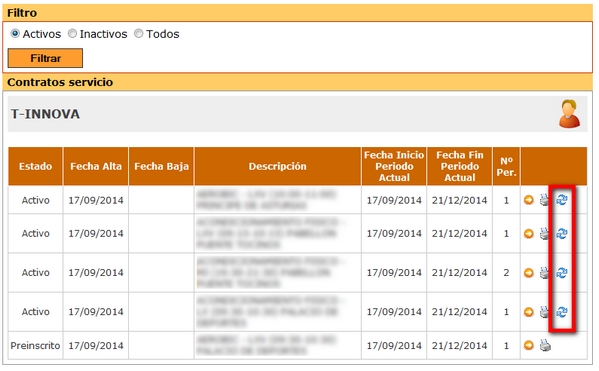Click blue renew icon in first table row
Screen dimensions: 599x371
point(562,199)
